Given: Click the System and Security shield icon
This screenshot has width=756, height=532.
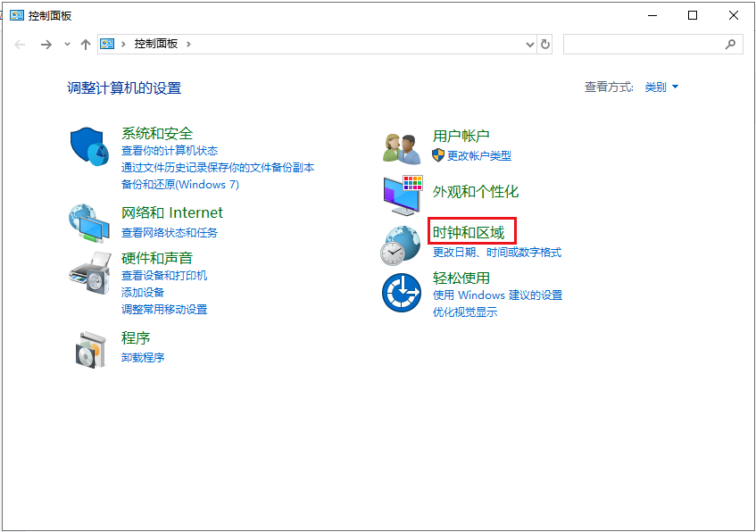Looking at the screenshot, I should coord(89,145).
